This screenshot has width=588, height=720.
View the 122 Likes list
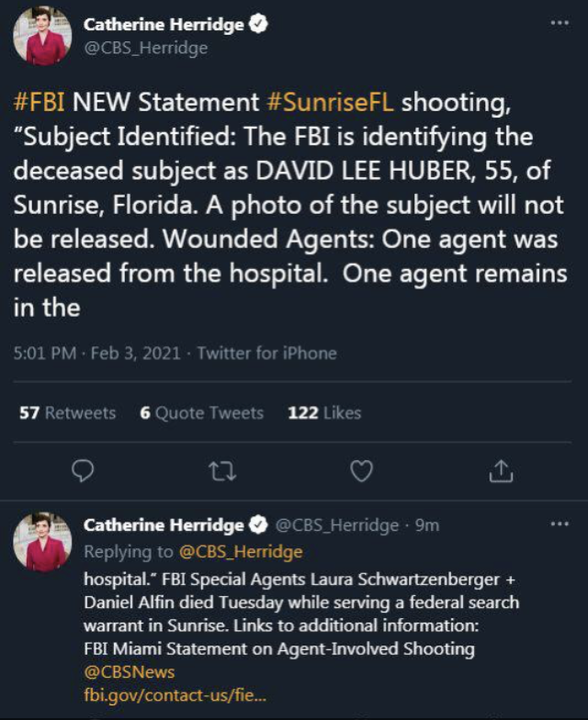click(x=324, y=413)
